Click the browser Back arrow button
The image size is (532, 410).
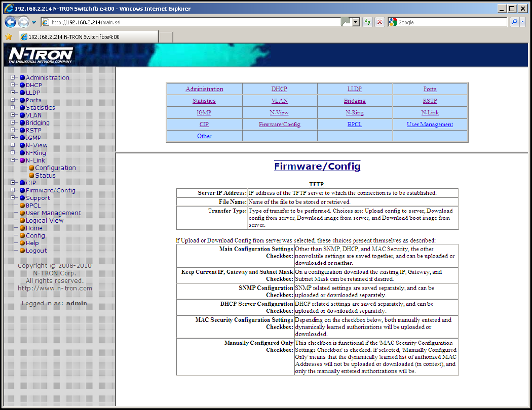(x=10, y=22)
